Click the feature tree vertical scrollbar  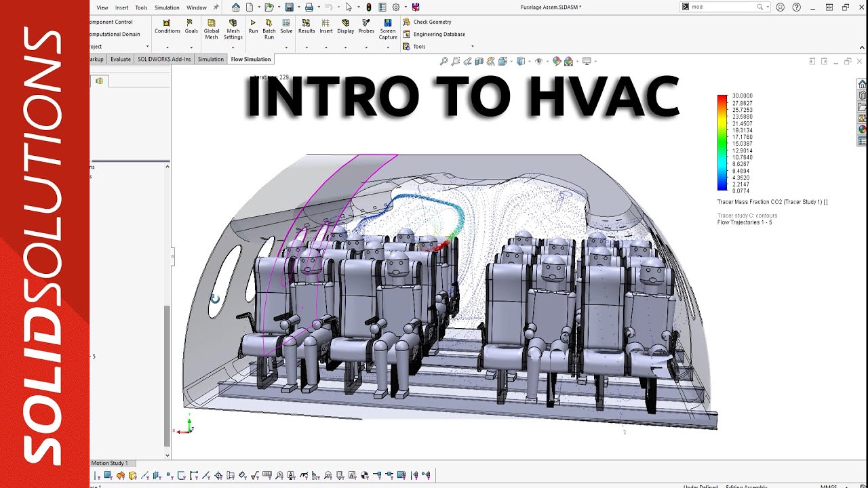coord(167,375)
